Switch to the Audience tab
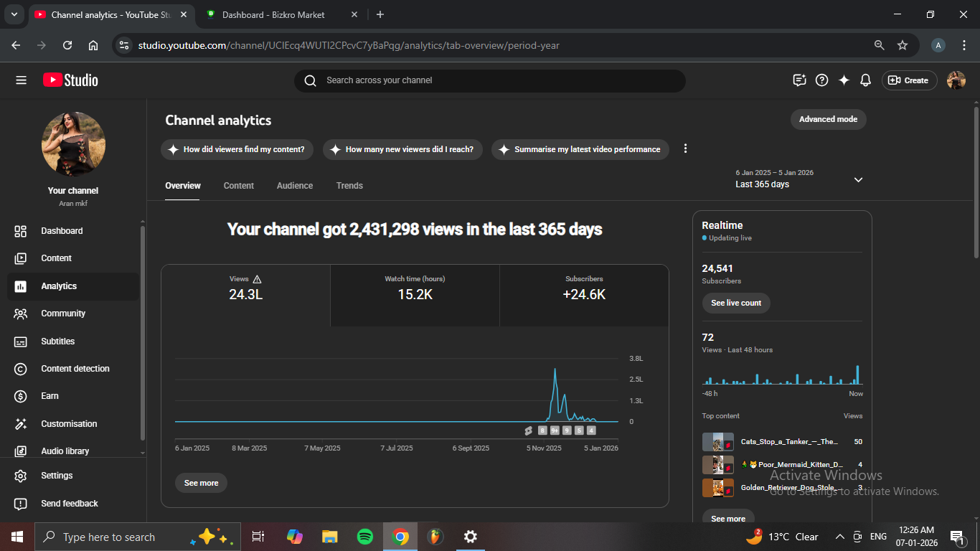980x551 pixels. [295, 186]
